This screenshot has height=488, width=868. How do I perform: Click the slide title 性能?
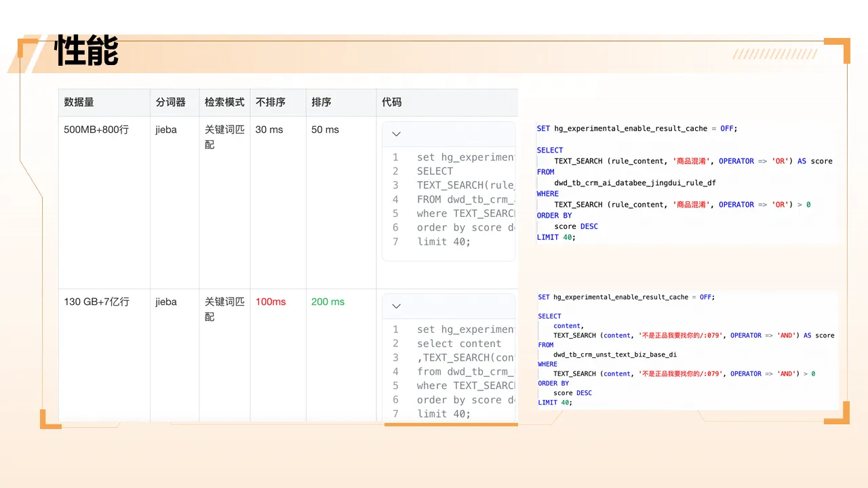pos(86,50)
